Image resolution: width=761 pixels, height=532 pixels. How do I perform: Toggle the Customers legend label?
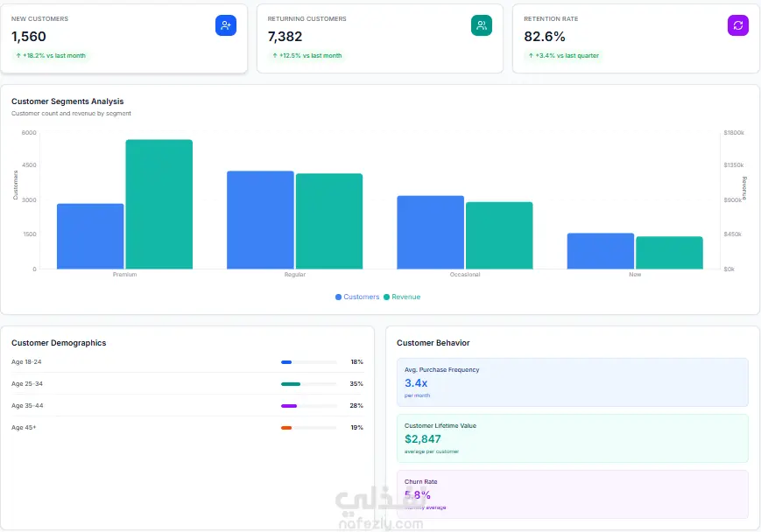(x=361, y=297)
